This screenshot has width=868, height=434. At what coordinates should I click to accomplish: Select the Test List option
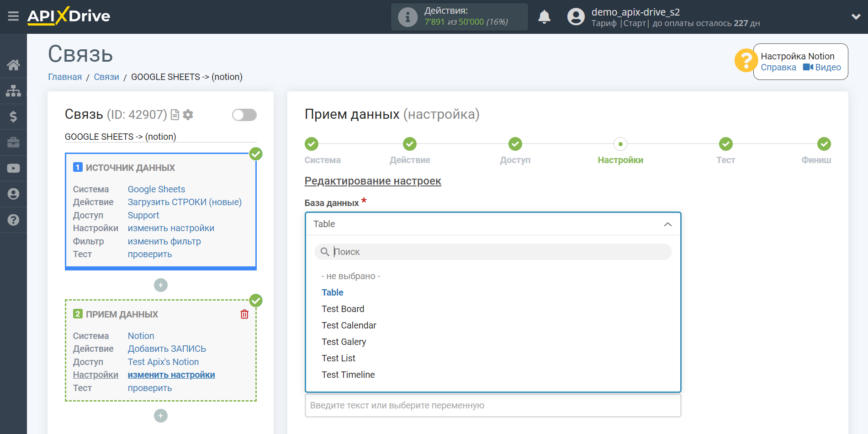tap(339, 358)
